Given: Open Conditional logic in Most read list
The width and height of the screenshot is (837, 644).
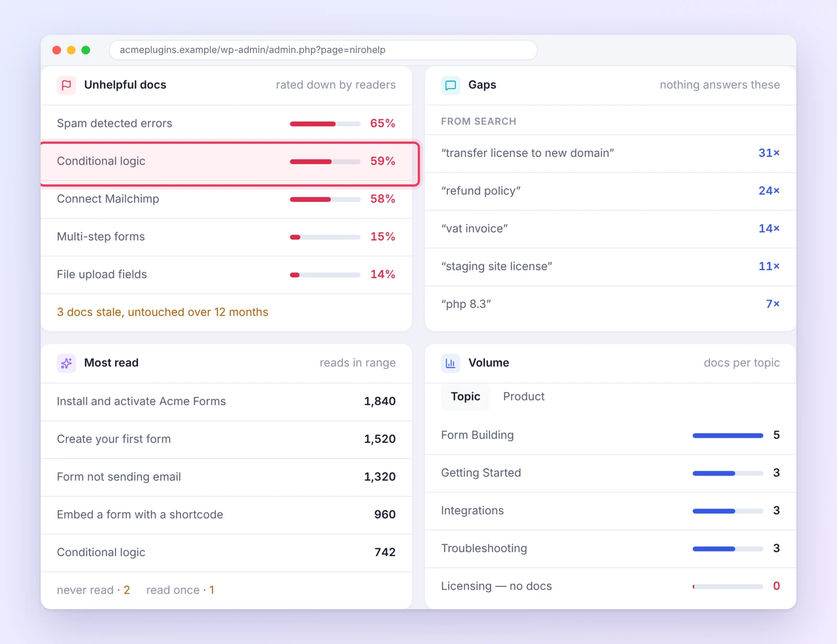Looking at the screenshot, I should (x=227, y=553).
